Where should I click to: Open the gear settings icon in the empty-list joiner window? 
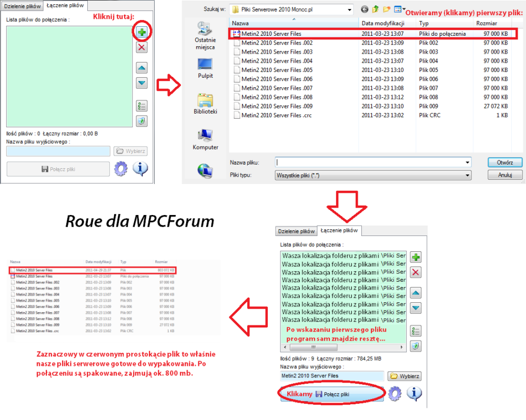click(121, 169)
